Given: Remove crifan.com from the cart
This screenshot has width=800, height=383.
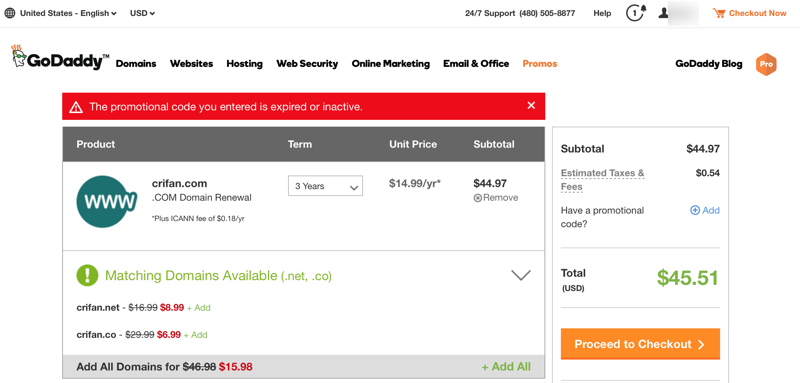Looking at the screenshot, I should click(x=496, y=198).
